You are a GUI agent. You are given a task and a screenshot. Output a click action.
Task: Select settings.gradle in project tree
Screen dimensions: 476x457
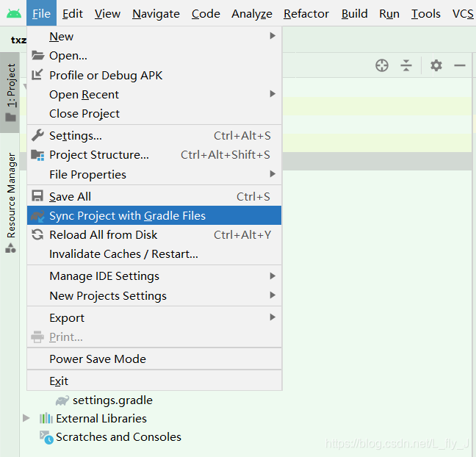[x=112, y=400]
